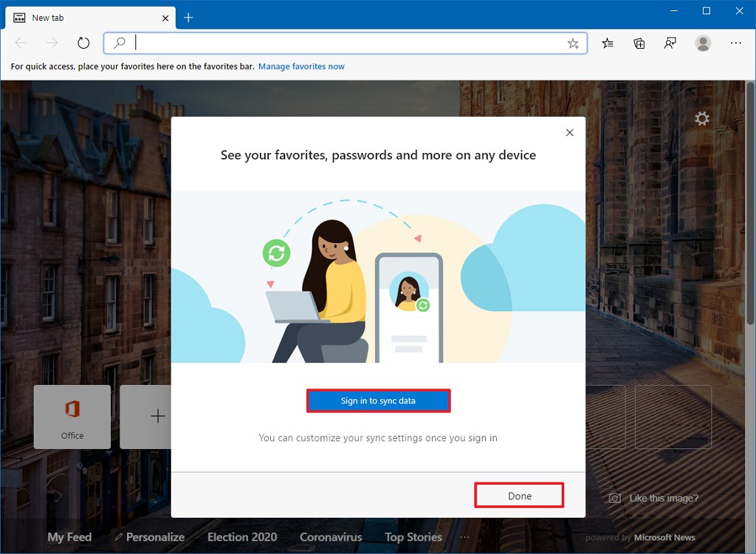Select the New tab tab

click(x=90, y=18)
